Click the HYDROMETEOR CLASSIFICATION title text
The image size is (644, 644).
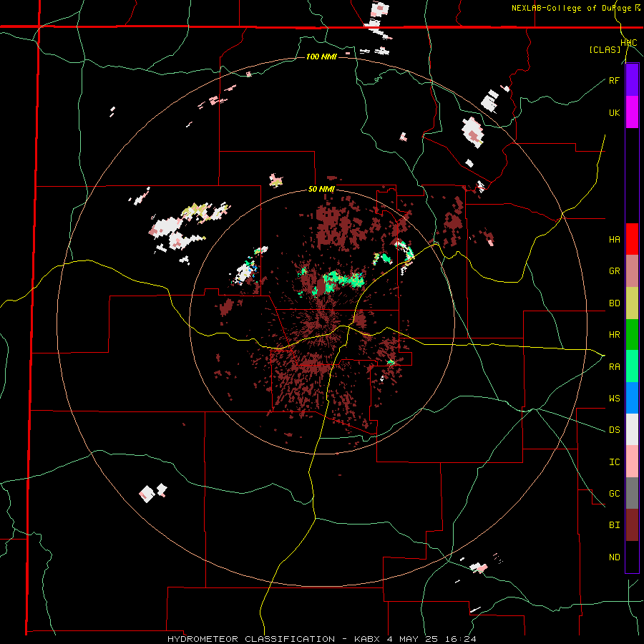pos(251,639)
